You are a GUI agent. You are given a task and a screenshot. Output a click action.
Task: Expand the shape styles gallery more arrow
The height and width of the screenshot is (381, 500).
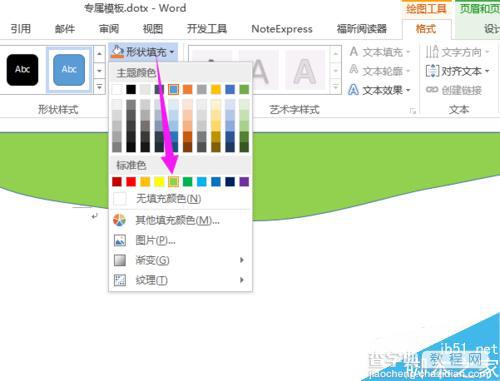(x=99, y=87)
